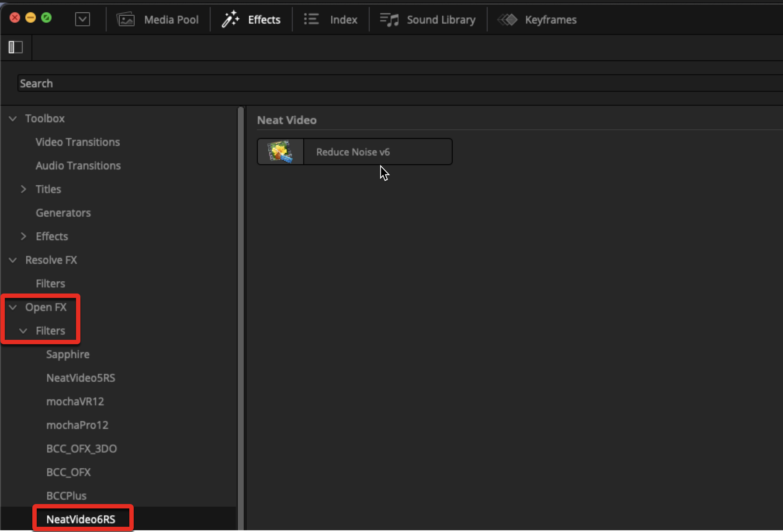This screenshot has height=532, width=783.
Task: Select BCCPlus filter group
Action: (66, 496)
